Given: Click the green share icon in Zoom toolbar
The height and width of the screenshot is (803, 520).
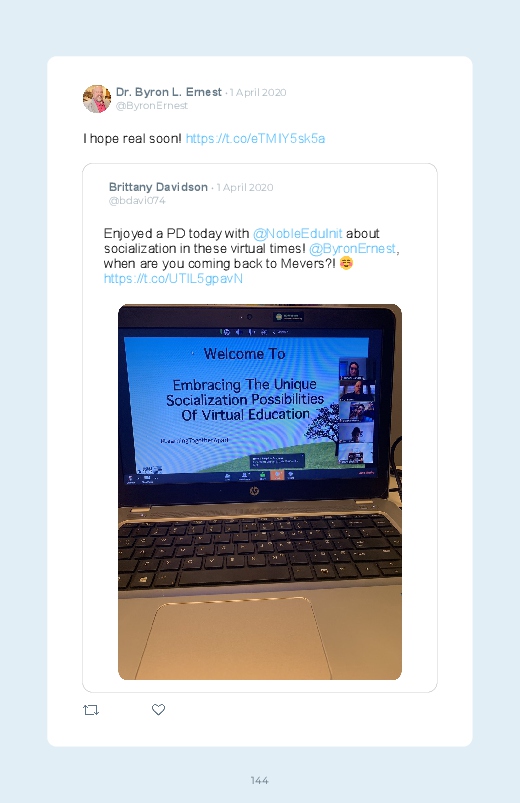Looking at the screenshot, I should pos(262,475).
